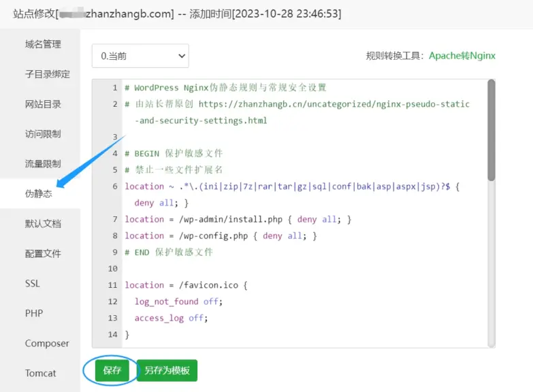Select the 网站目录 sidebar item
Screen dimensions: 533x392
coord(43,104)
